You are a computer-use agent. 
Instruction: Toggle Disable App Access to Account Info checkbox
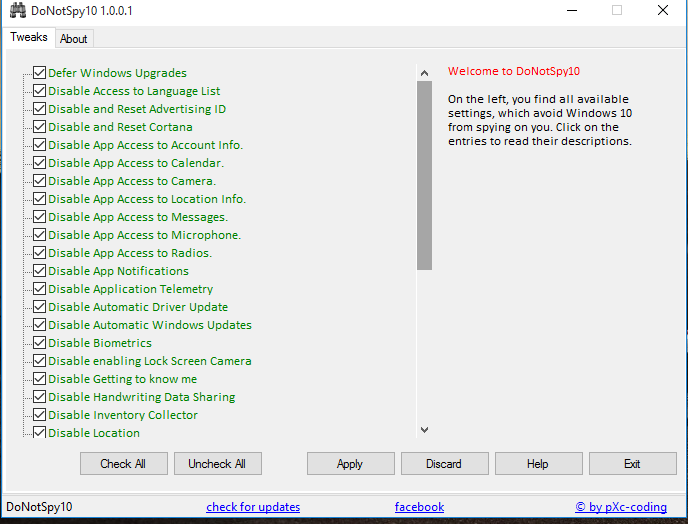(x=39, y=144)
